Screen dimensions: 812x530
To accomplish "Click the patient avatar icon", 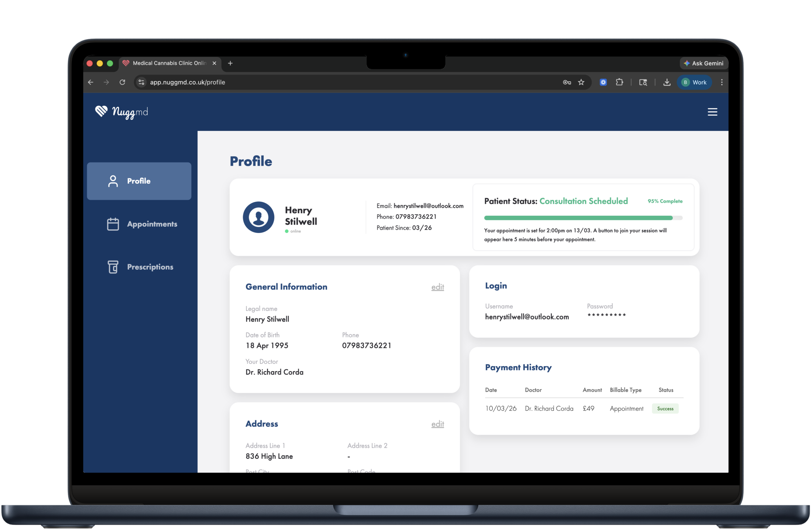I will 258,217.
